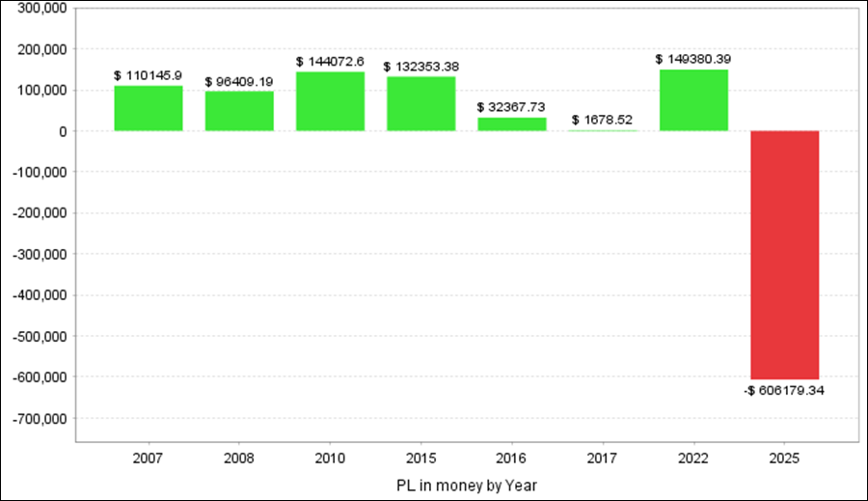Select the $ 149380.39 value label
Image resolution: width=868 pixels, height=501 pixels.
(x=693, y=59)
